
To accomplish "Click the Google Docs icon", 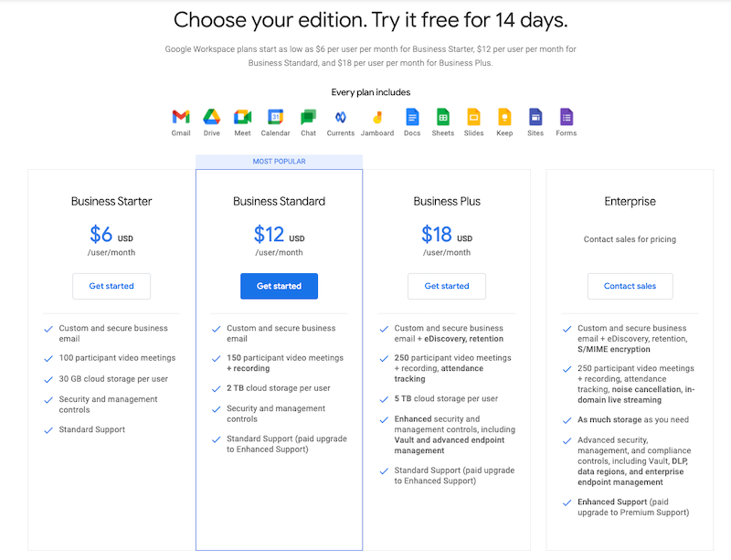I will point(412,117).
